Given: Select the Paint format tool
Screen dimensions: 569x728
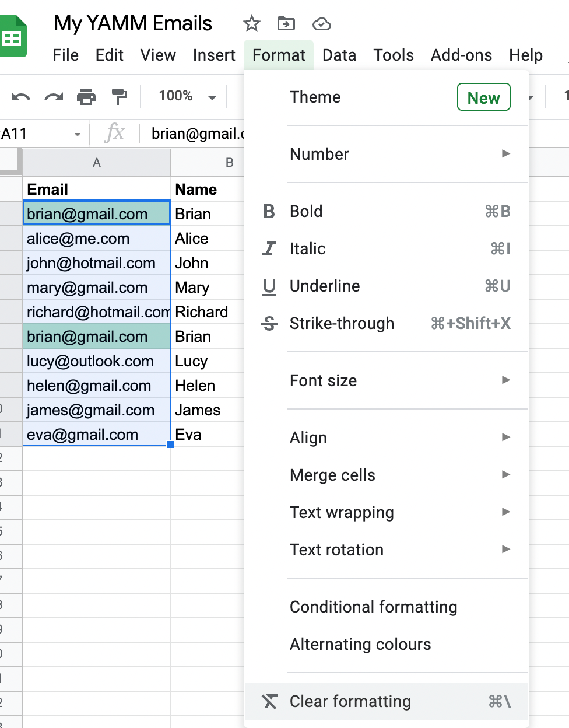Looking at the screenshot, I should pos(118,97).
